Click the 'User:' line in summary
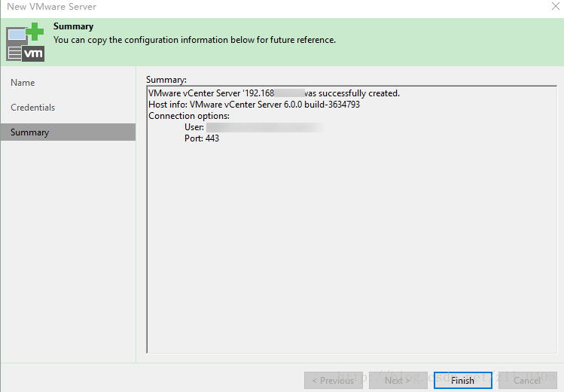This screenshot has height=392, width=564. (x=254, y=127)
